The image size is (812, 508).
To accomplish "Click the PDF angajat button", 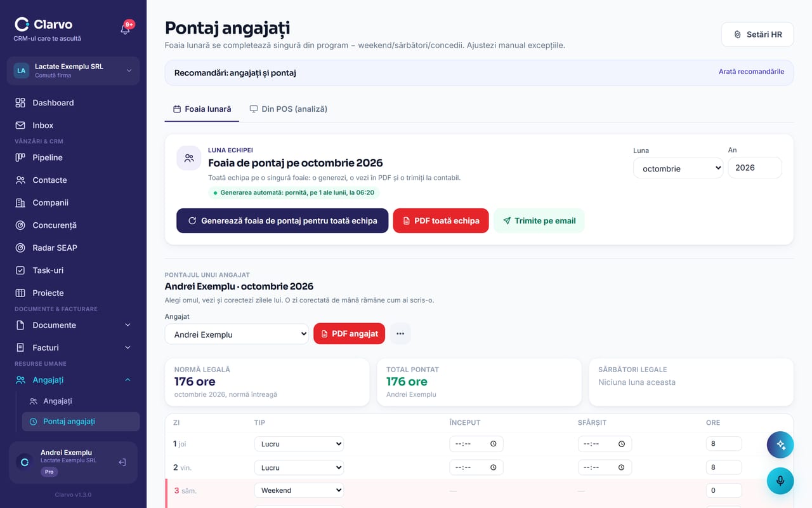I will point(349,334).
